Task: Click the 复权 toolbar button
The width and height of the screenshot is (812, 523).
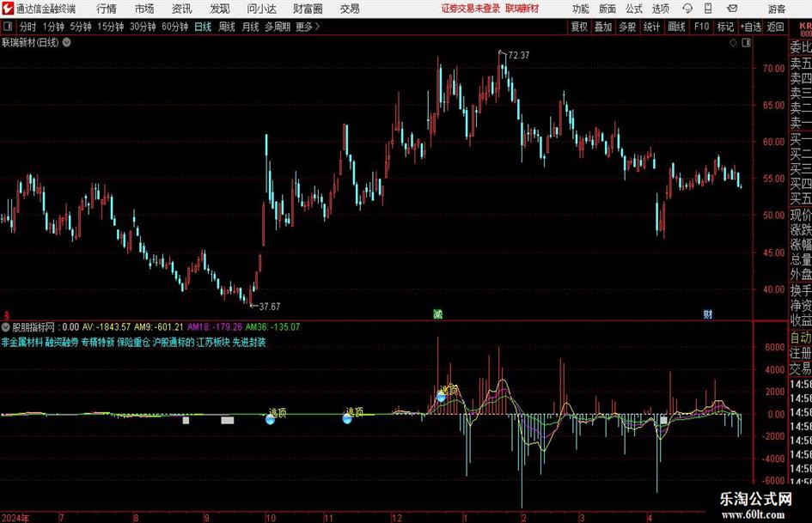Action: coord(579,27)
